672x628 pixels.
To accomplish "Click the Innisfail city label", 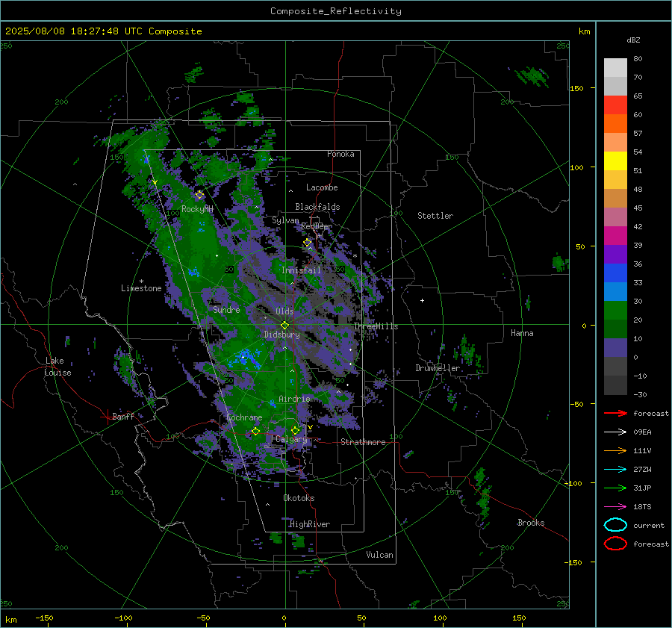I will (x=301, y=270).
